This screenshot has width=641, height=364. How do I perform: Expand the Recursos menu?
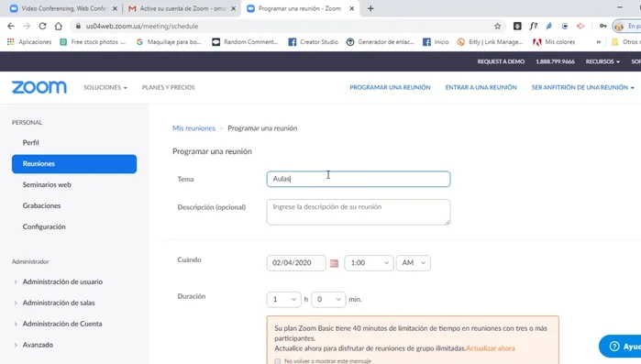pyautogui.click(x=602, y=61)
